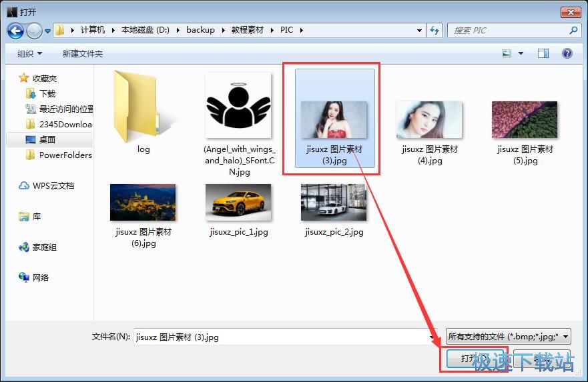Select 桌面 in sidebar

47,140
